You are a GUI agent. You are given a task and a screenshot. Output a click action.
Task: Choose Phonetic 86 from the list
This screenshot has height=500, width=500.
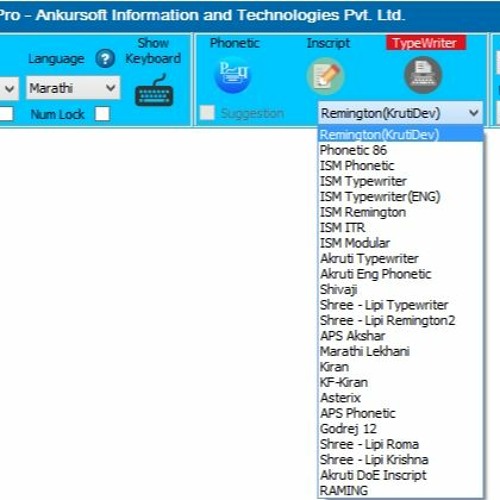(x=401, y=150)
